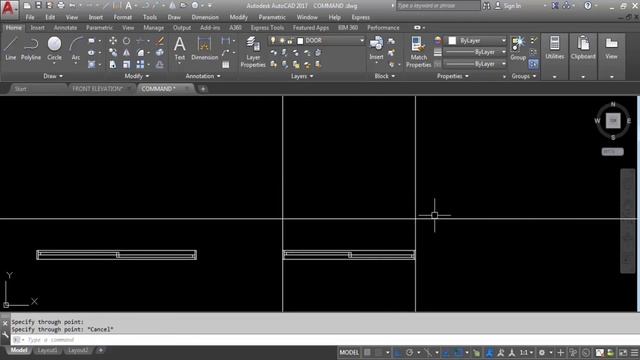Screen dimensions: 640x360
Task: Toggle grid display in status bar
Action: coord(368,353)
